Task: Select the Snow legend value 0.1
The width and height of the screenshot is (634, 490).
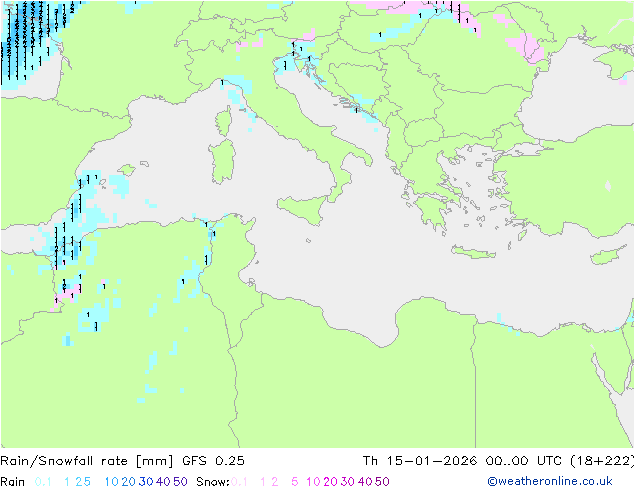Action: [239, 482]
